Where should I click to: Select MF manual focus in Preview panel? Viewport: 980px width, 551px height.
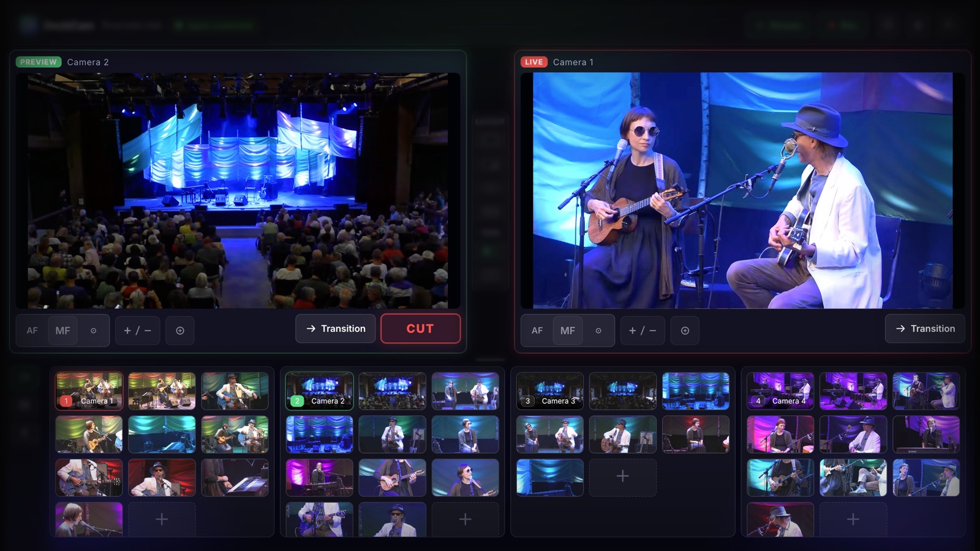coord(62,331)
